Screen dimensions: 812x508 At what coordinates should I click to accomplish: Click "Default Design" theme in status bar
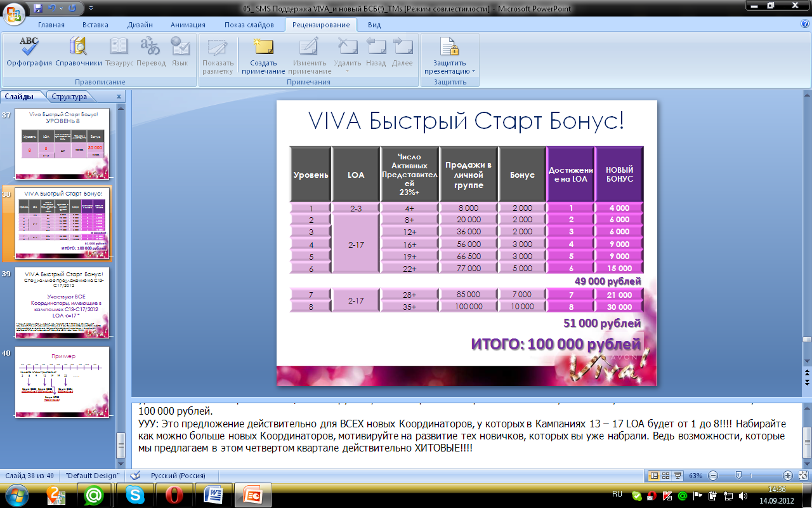point(92,476)
